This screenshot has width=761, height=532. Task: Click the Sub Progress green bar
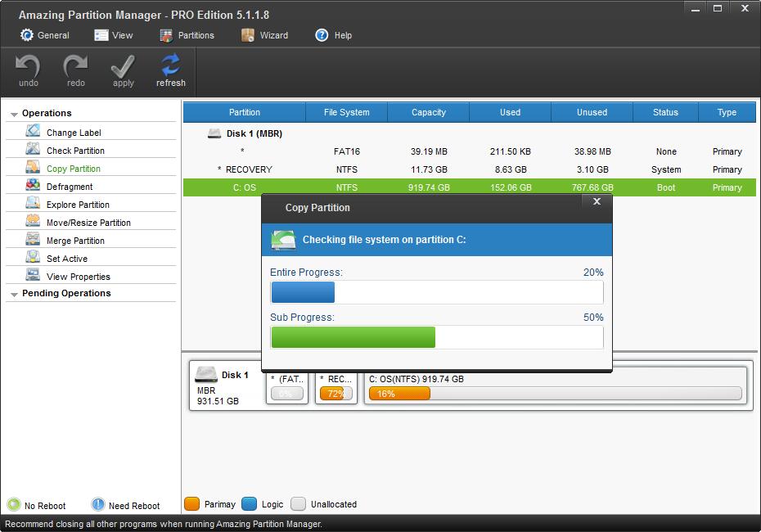tap(353, 337)
